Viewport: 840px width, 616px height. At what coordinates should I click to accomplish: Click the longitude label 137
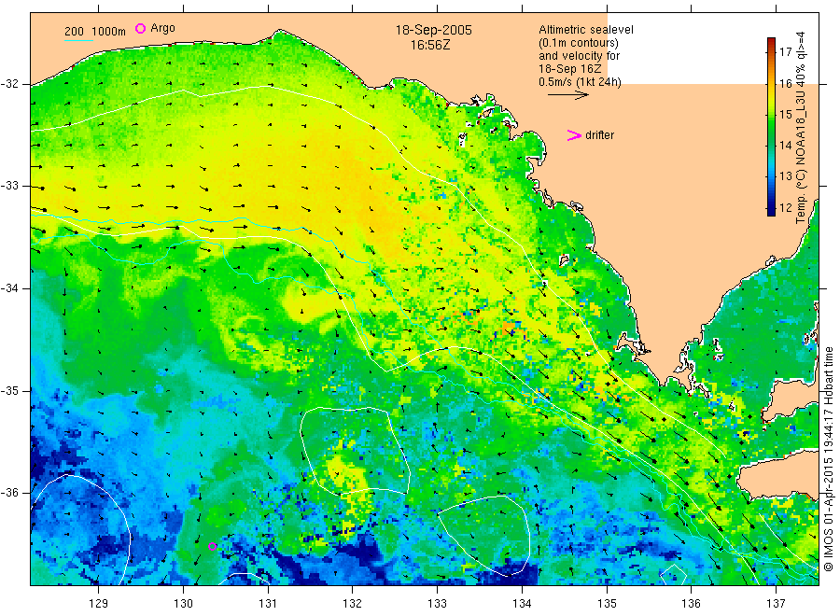776,604
